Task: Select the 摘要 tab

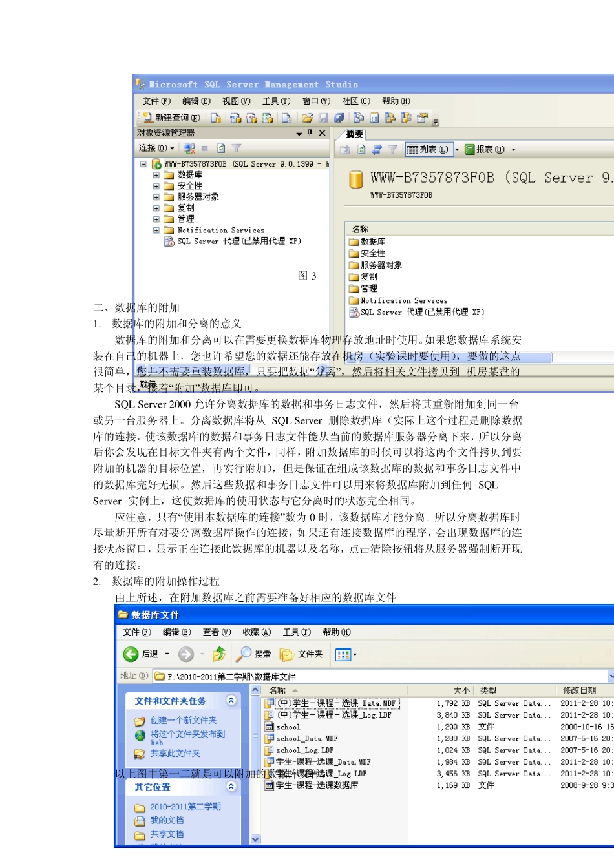Action: [354, 134]
